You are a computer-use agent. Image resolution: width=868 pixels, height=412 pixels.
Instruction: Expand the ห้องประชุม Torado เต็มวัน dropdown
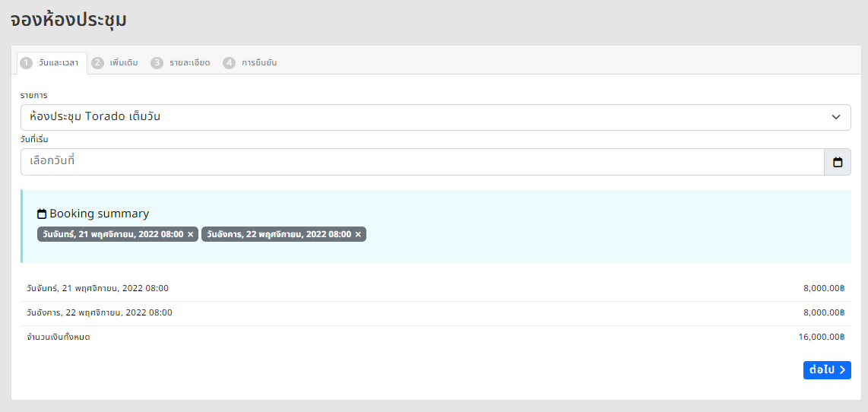[x=435, y=117]
